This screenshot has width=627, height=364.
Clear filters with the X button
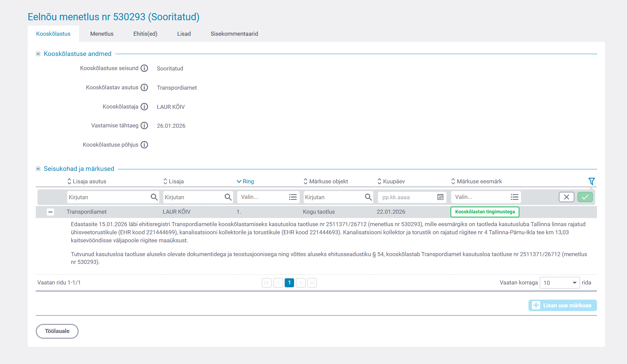566,197
